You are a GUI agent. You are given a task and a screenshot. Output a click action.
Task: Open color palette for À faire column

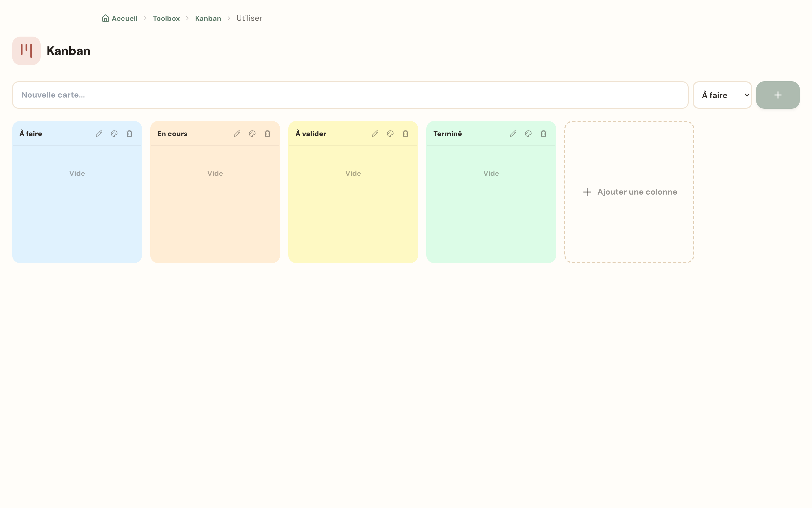pos(114,134)
